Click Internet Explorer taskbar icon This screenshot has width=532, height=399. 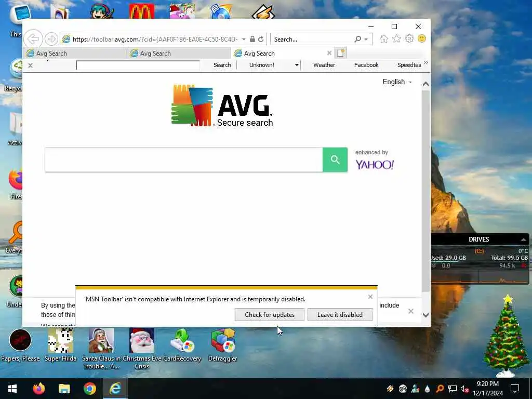115,389
